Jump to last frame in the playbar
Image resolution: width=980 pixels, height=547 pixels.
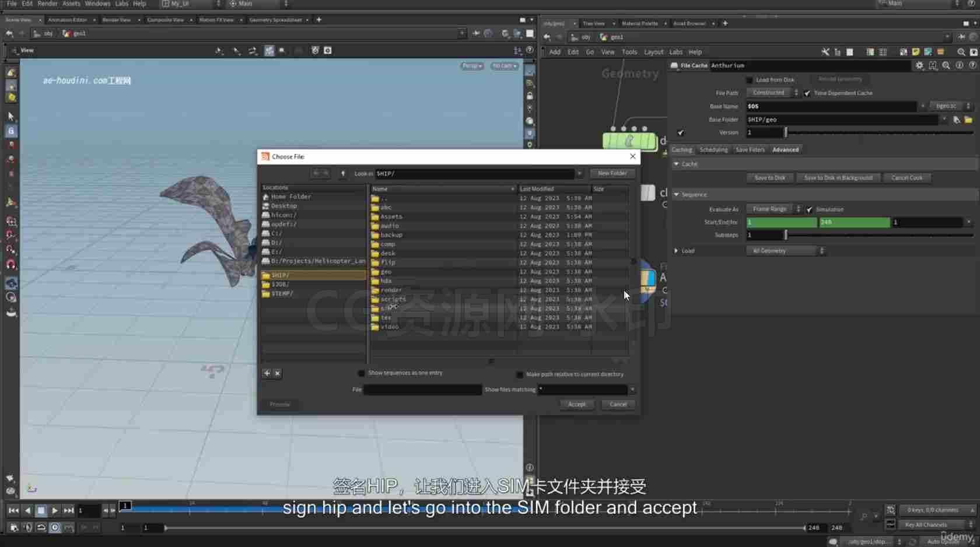(68, 510)
